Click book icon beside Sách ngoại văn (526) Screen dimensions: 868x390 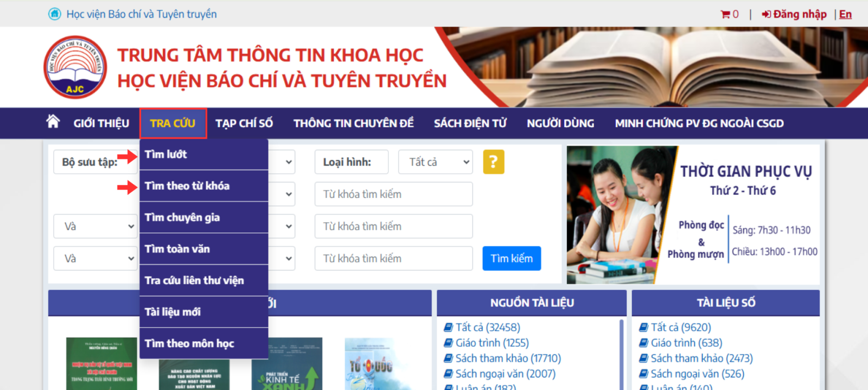644,374
